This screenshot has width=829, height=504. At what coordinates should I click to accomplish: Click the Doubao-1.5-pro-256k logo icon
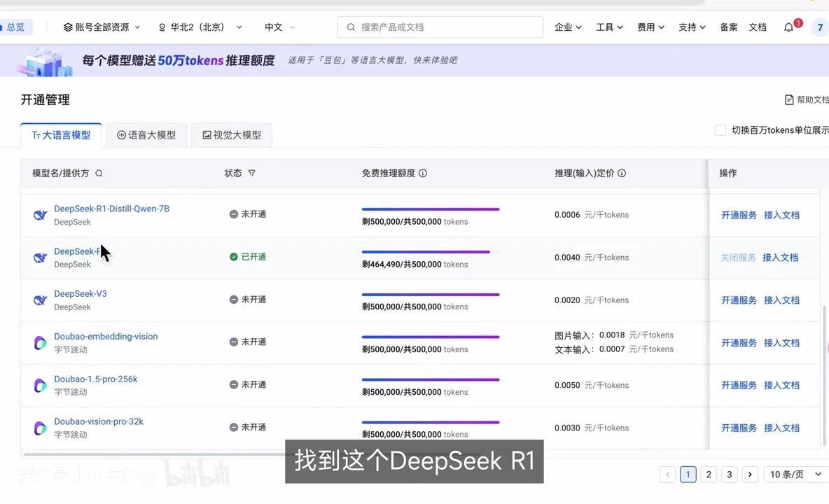pos(40,385)
